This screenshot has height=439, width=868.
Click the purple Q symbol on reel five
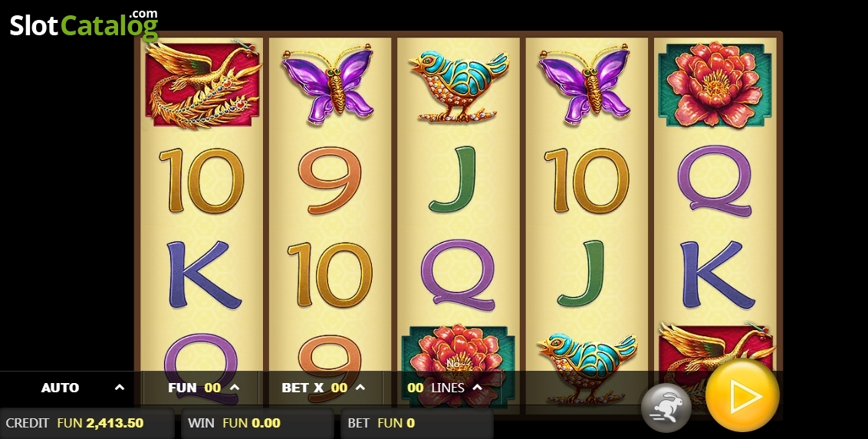pyautogui.click(x=715, y=180)
